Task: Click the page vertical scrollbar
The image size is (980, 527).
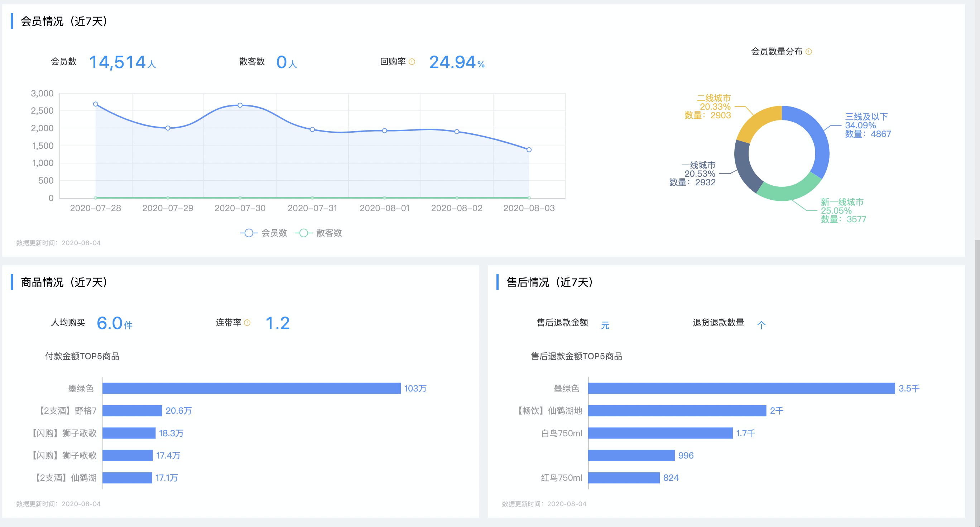Action: tap(977, 384)
